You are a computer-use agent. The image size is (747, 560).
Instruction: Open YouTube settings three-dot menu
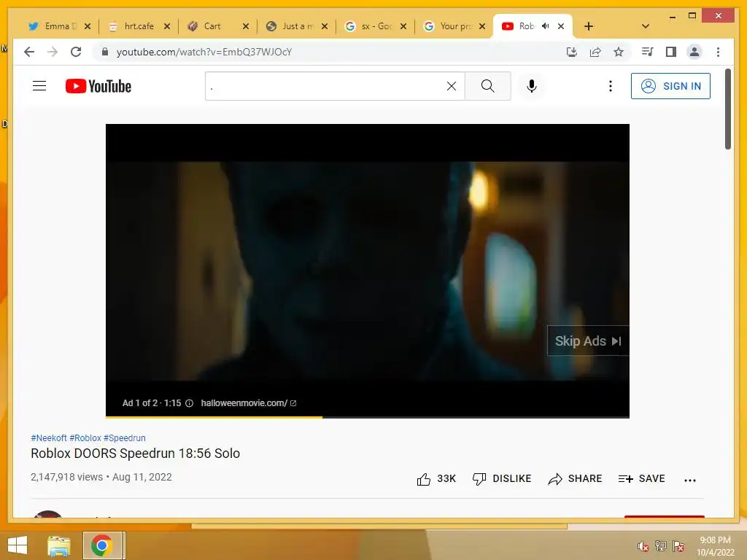(x=611, y=86)
